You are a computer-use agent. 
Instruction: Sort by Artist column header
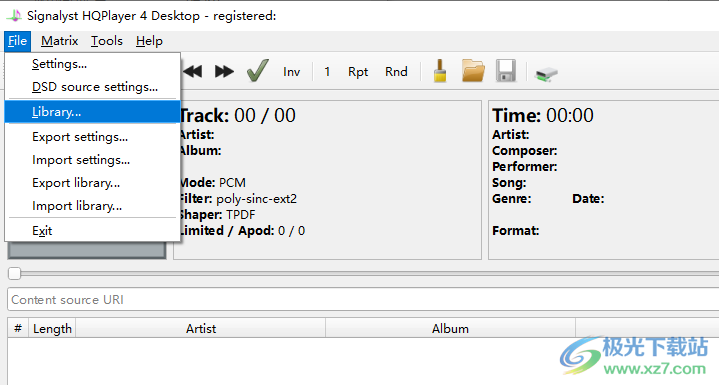201,329
